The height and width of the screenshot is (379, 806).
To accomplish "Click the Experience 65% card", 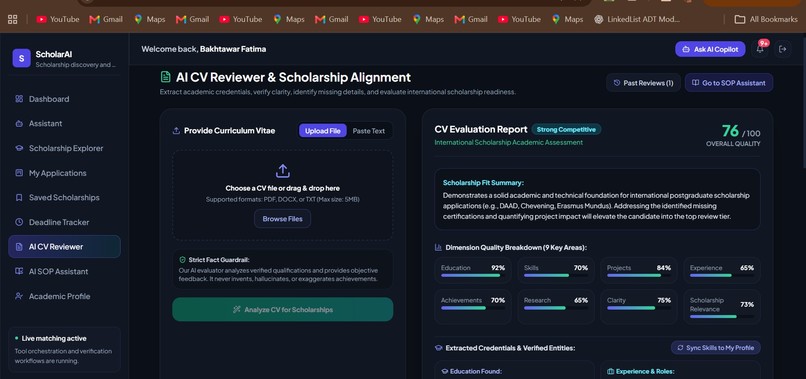I will point(722,270).
